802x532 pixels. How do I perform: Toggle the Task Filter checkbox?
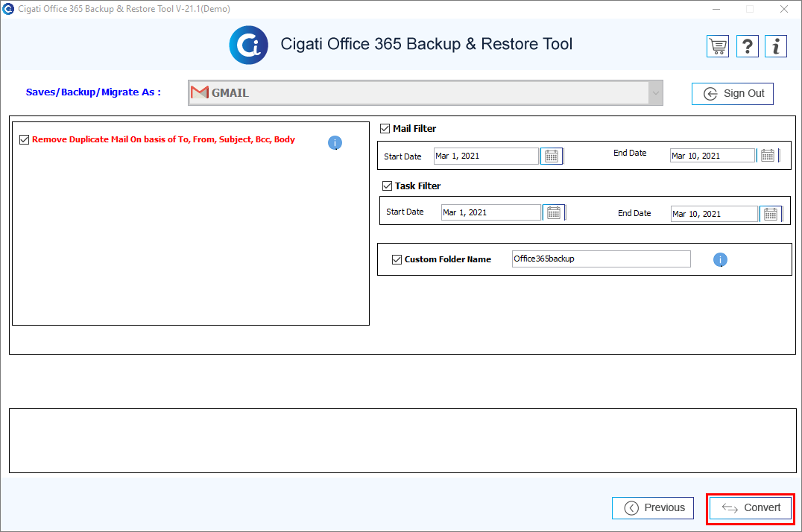pos(387,186)
